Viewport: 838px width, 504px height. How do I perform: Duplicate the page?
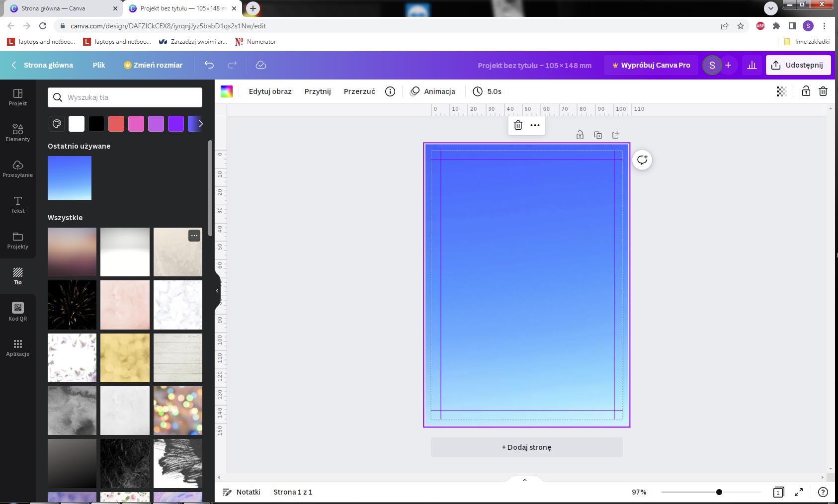point(598,135)
